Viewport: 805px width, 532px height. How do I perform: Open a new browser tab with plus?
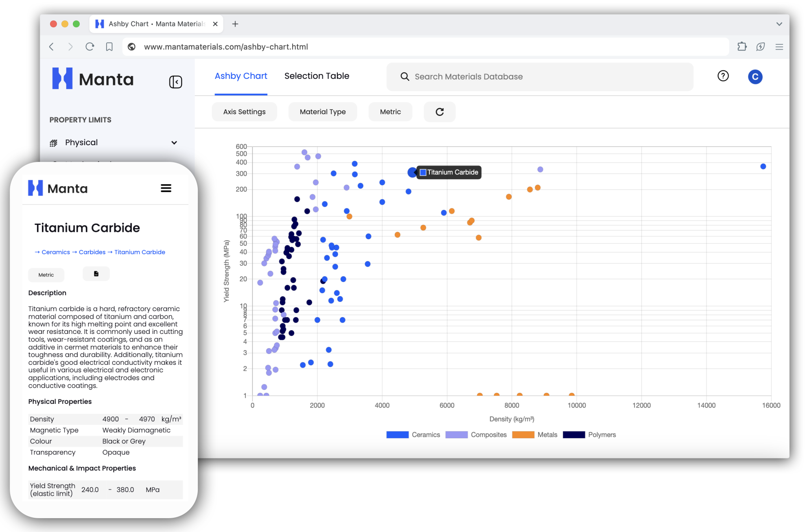point(235,24)
